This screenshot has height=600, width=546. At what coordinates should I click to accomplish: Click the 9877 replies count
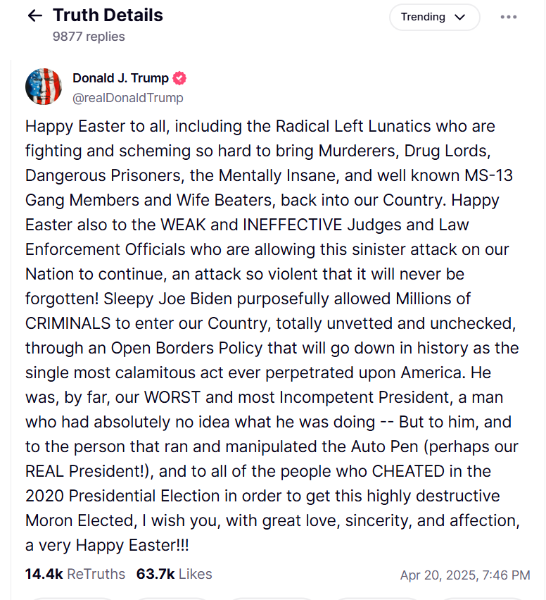[x=89, y=37]
